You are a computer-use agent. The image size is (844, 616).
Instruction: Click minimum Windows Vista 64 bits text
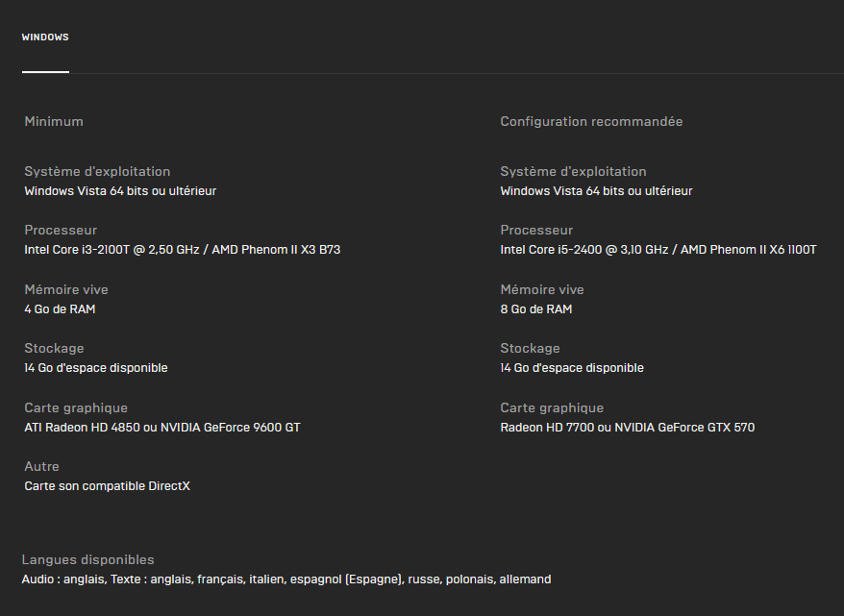(120, 191)
